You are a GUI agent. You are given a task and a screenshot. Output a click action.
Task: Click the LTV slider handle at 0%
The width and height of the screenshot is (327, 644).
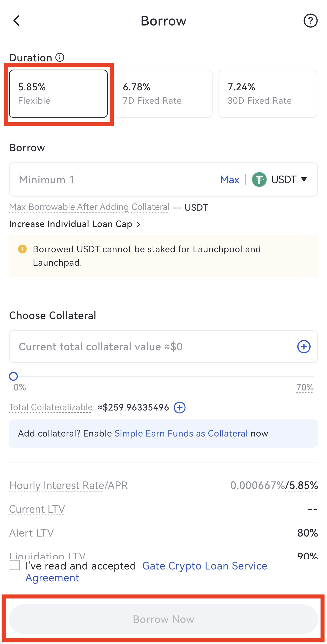[x=13, y=376]
